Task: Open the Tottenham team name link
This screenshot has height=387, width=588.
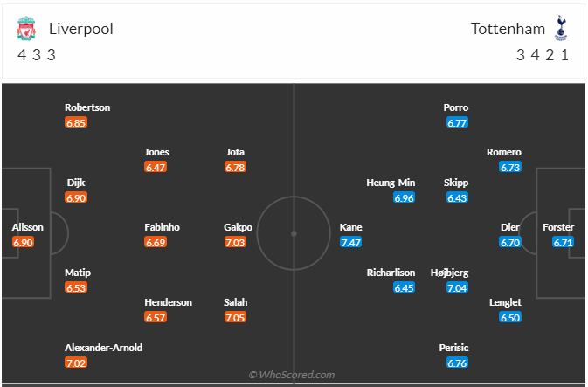Action: pos(508,29)
